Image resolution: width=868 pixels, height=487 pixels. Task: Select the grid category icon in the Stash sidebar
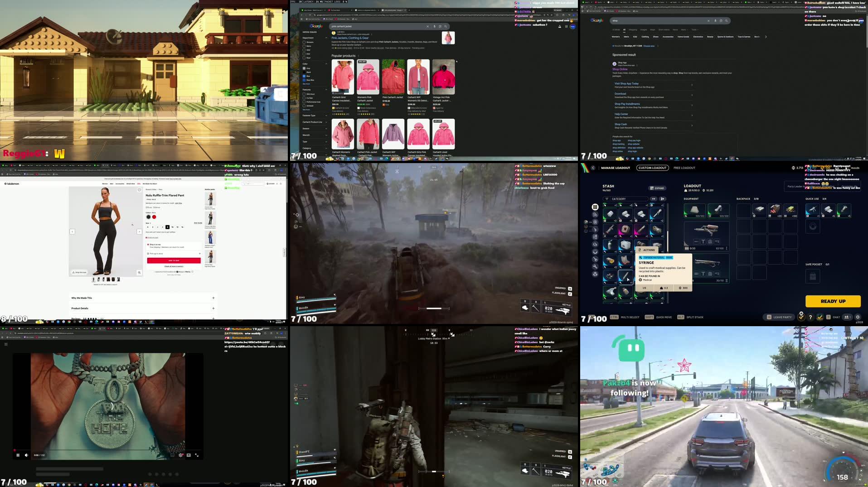click(x=595, y=207)
